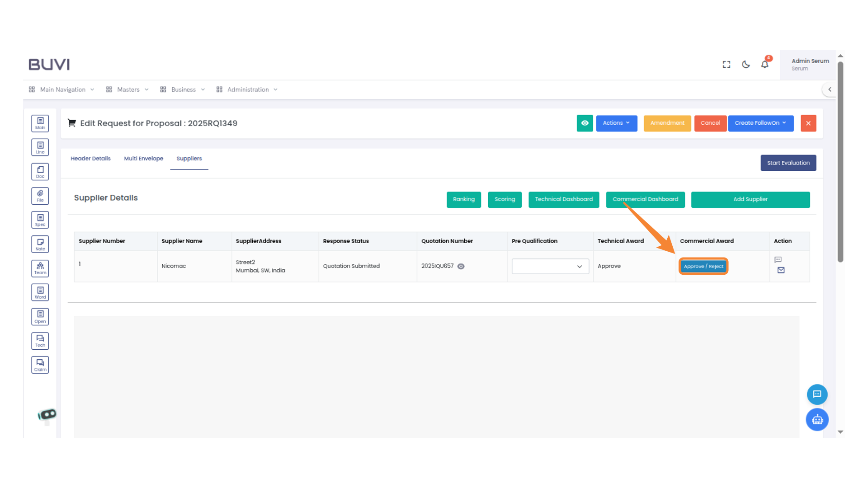868x488 pixels.
Task: Click the green preview eye button
Action: (x=585, y=123)
